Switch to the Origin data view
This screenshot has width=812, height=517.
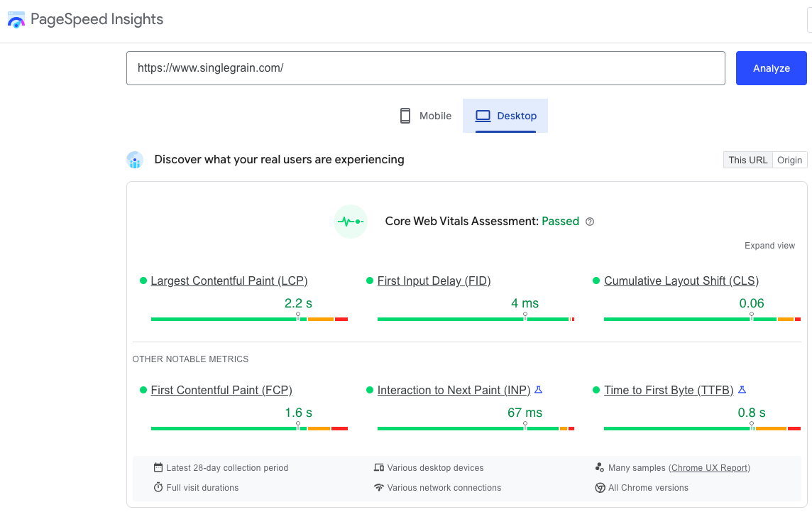(x=789, y=160)
